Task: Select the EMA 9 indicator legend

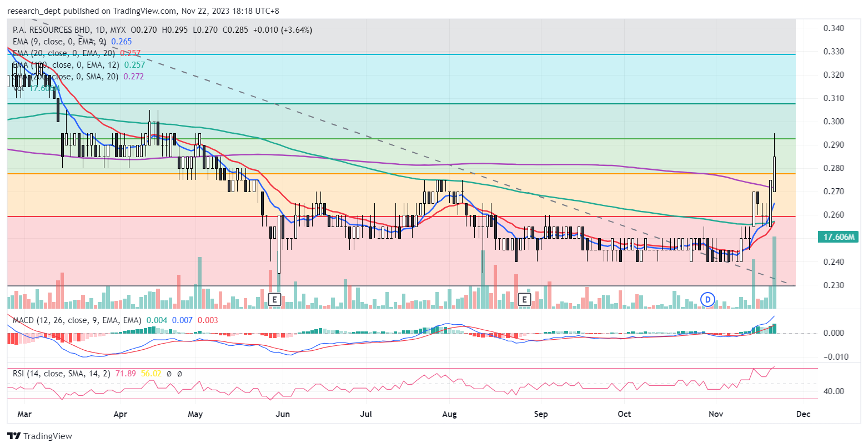Action: 60,42
